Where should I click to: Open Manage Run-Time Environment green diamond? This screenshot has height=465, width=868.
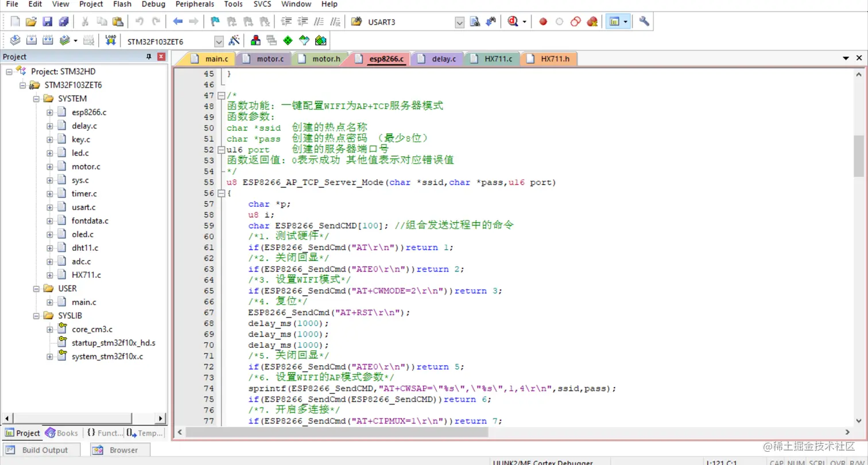pos(288,41)
